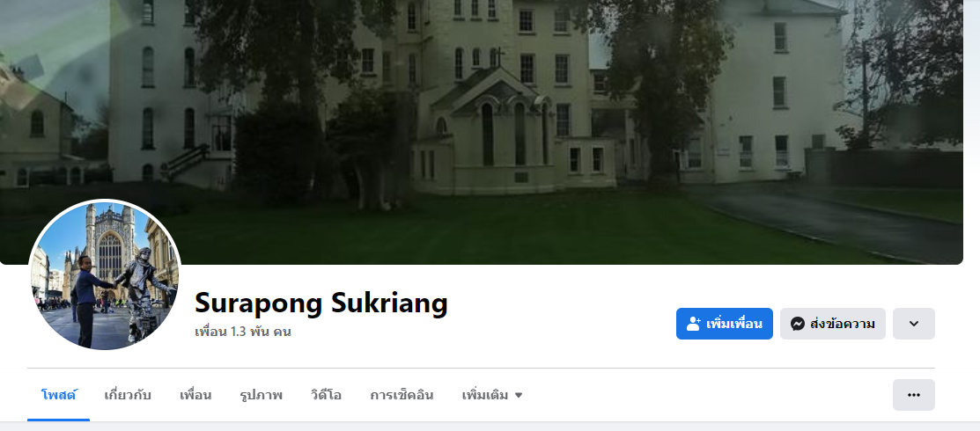Viewport: 980px width, 431px height.
Task: Switch to the โพสต์ tab
Action: [x=59, y=395]
